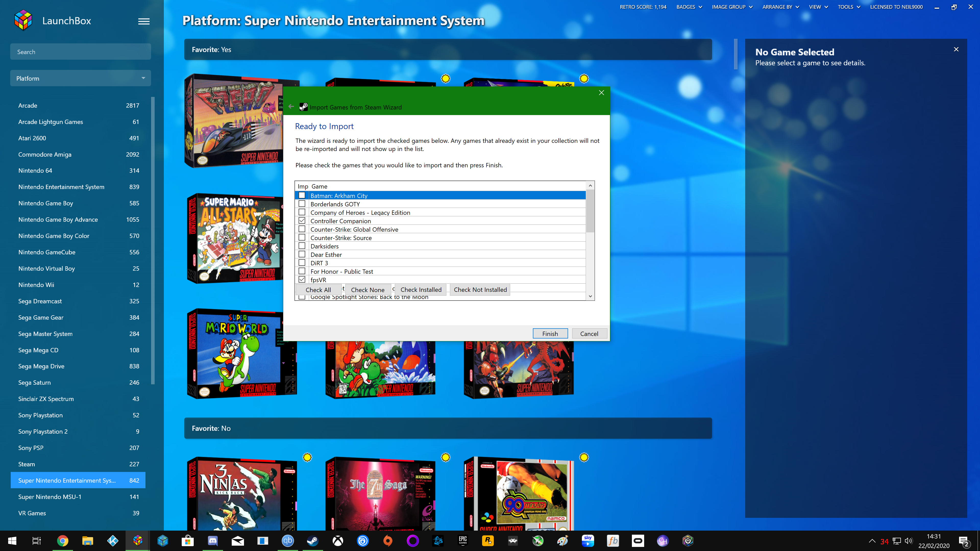Select the VR Games platform
This screenshot has height=551, width=980.
(x=78, y=513)
